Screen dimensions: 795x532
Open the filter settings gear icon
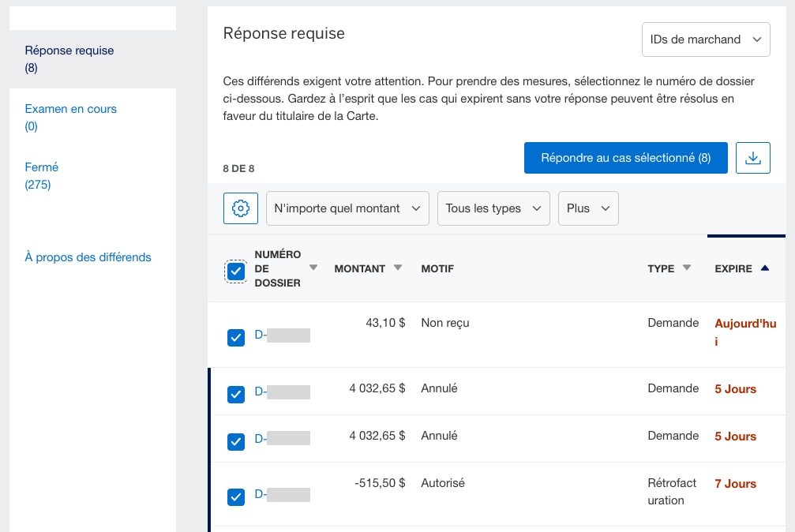(240, 208)
